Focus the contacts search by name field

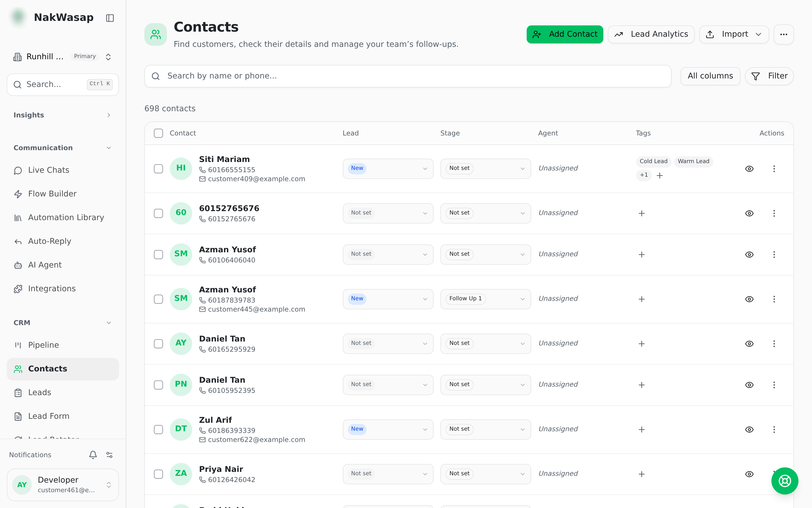(x=408, y=76)
